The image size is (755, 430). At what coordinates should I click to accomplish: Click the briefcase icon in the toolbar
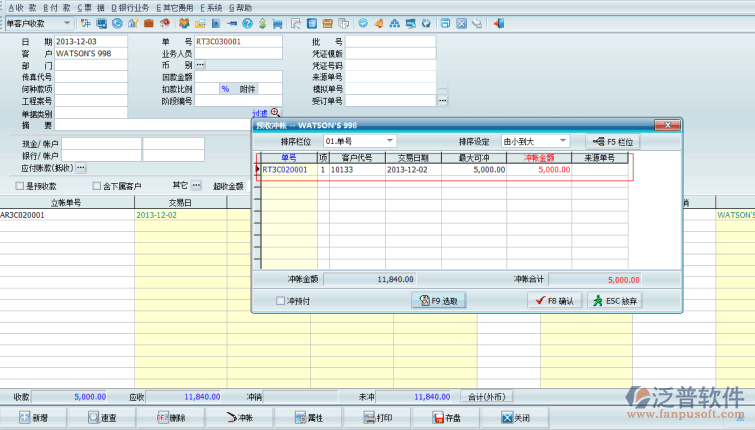(148, 23)
